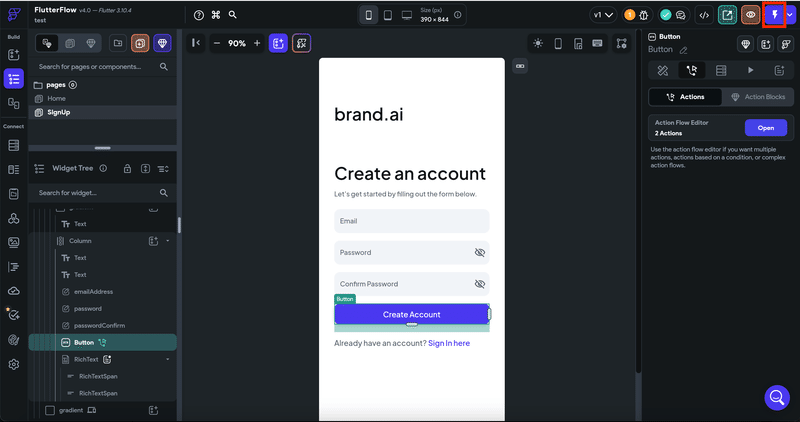Open the Settings gear in left rail
800x422 pixels.
click(14, 364)
